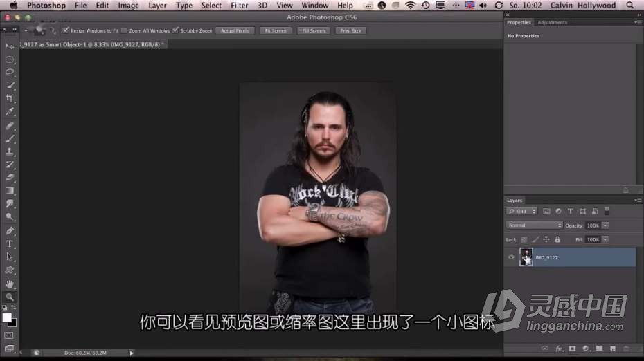This screenshot has width=644, height=361.
Task: Open the Normal blend mode dropdown
Action: (534, 225)
